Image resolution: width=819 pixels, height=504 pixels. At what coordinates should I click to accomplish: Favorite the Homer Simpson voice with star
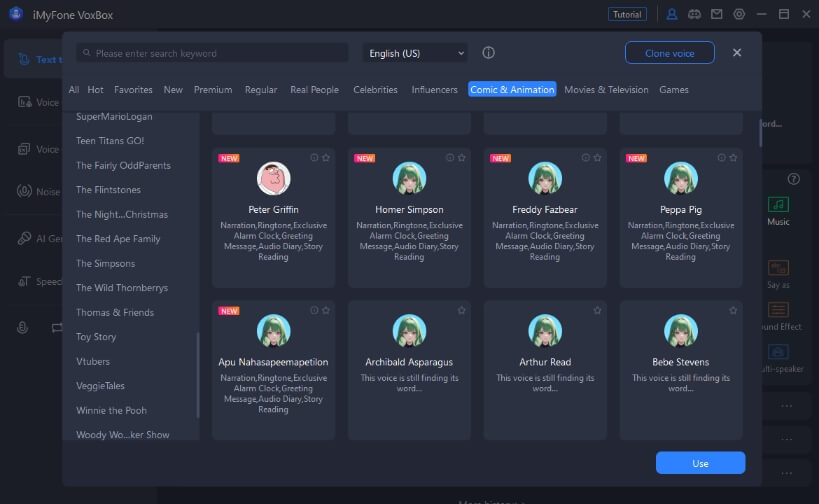point(462,158)
